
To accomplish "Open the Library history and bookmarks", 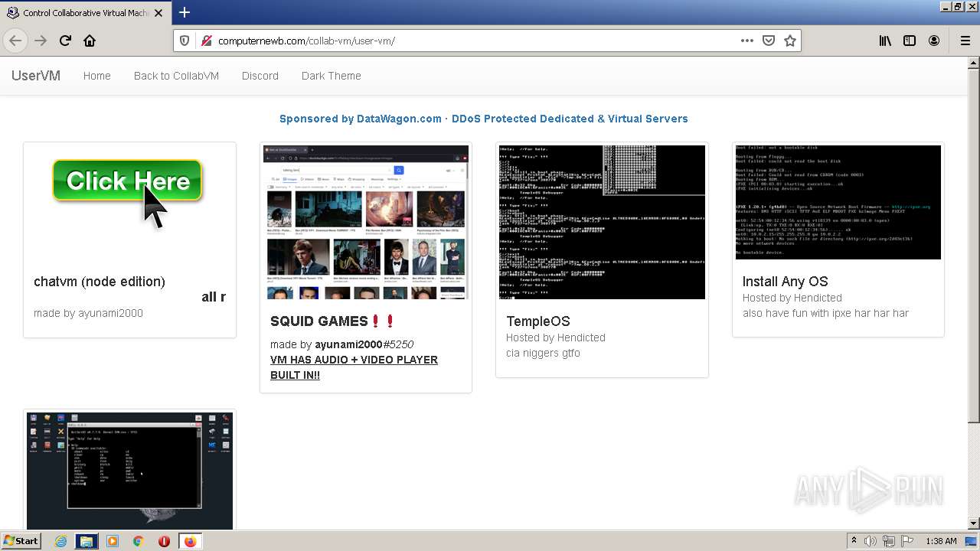I will tap(885, 41).
